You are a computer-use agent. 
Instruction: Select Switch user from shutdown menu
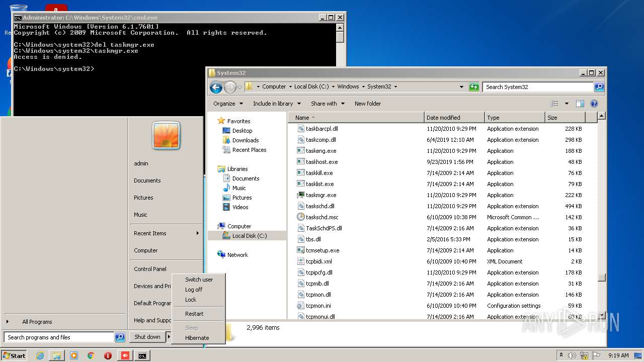pyautogui.click(x=199, y=280)
